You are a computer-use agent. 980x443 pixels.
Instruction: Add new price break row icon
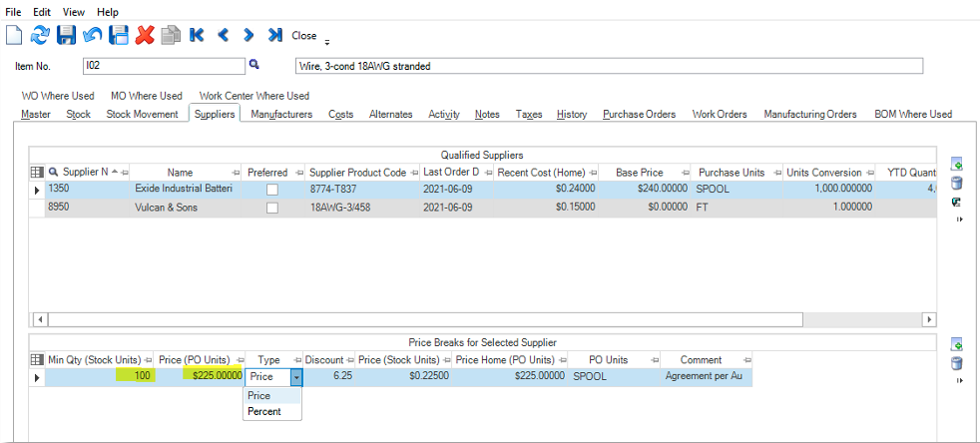click(x=956, y=344)
